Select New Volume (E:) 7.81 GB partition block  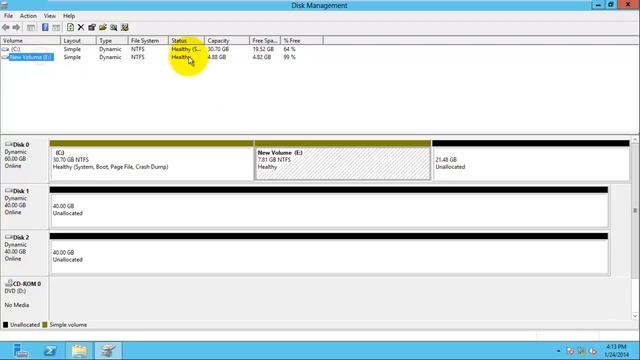click(342, 160)
